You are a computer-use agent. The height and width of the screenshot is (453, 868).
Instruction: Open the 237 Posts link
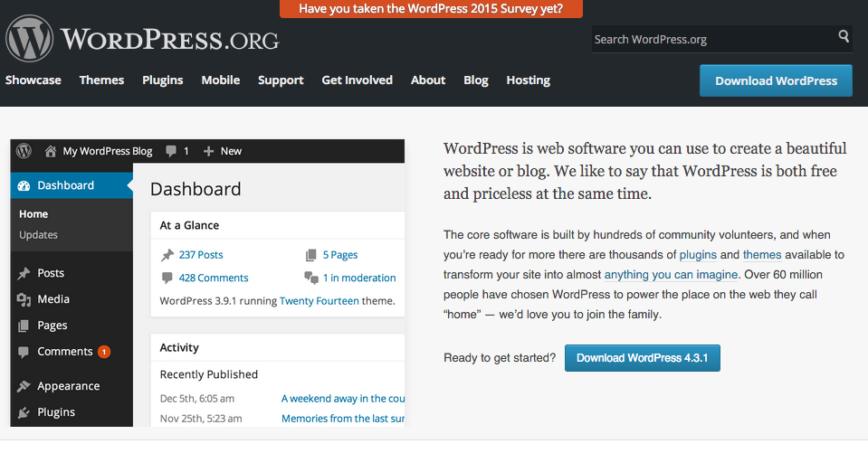tap(201, 255)
